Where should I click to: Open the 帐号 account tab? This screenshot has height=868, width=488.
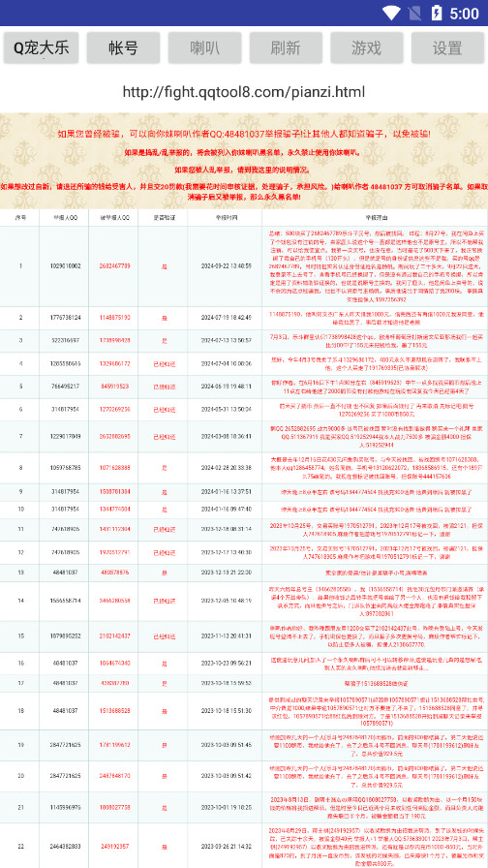pyautogui.click(x=123, y=48)
